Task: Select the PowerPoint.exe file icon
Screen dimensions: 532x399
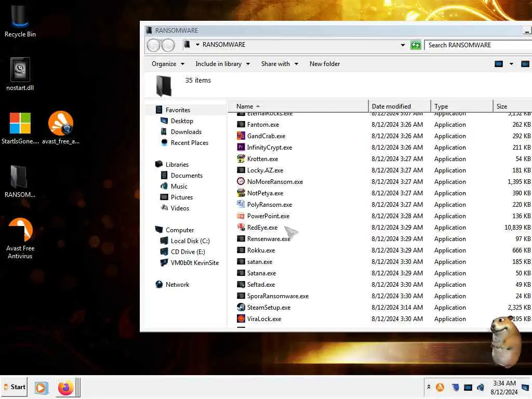Action: (x=241, y=216)
